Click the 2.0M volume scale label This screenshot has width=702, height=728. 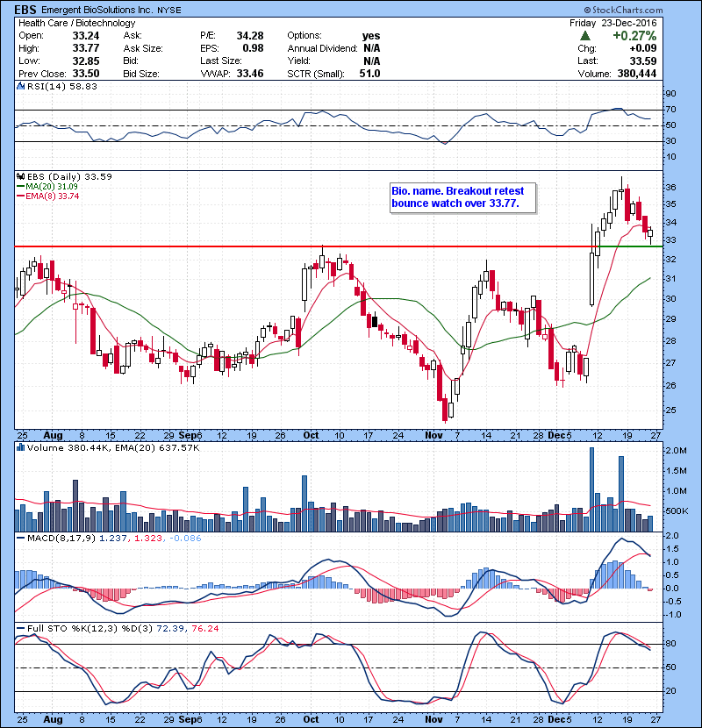click(676, 450)
